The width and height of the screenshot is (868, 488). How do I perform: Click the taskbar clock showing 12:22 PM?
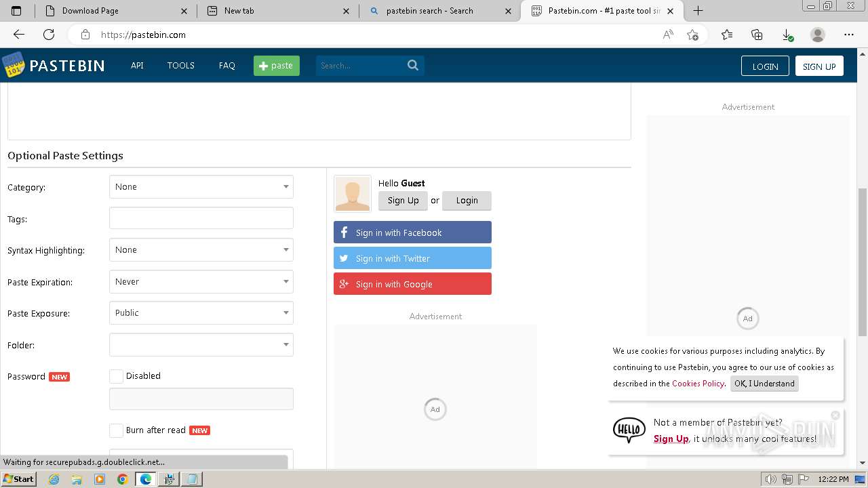click(x=833, y=479)
